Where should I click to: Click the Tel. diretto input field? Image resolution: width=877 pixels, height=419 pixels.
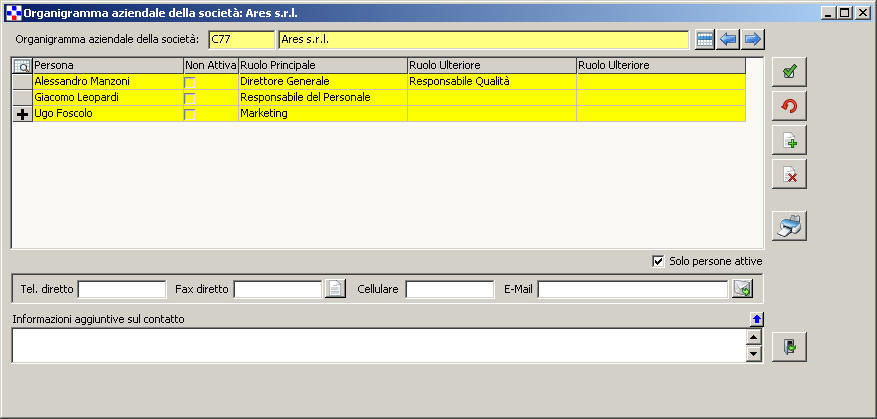122,289
